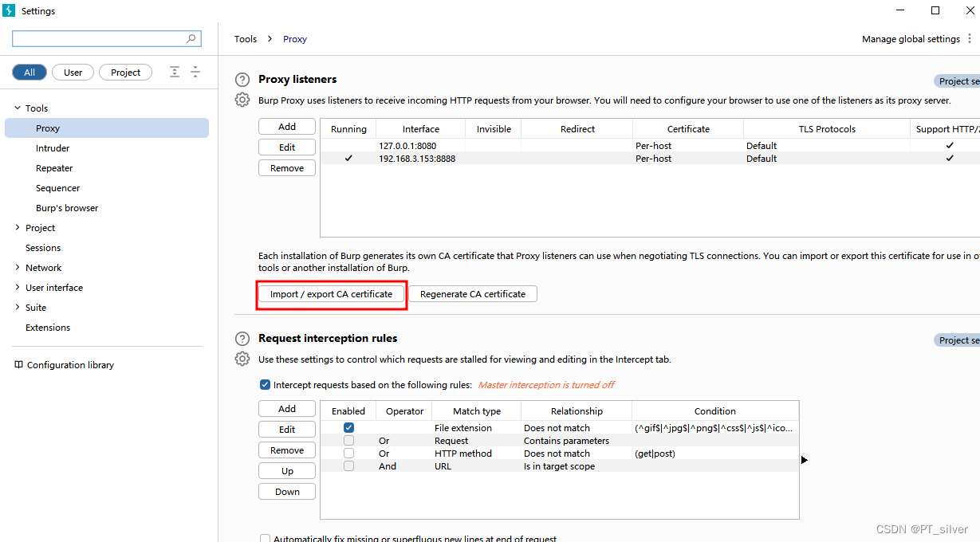Uncheck the File extension rule checkbox
The height and width of the screenshot is (542, 980).
348,428
